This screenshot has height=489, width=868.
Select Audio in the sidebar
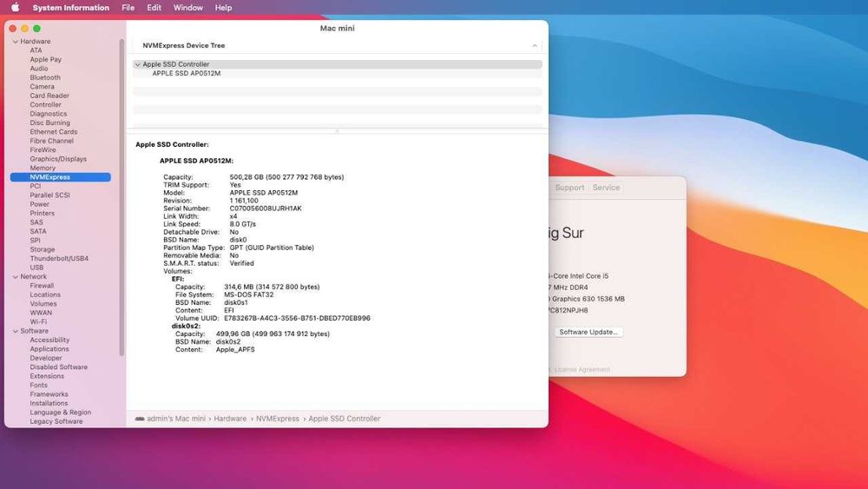pos(39,69)
